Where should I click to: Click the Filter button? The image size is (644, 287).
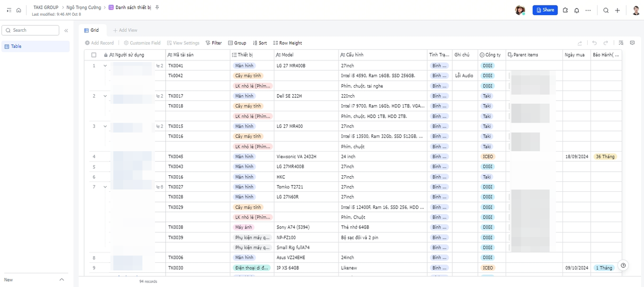(214, 43)
